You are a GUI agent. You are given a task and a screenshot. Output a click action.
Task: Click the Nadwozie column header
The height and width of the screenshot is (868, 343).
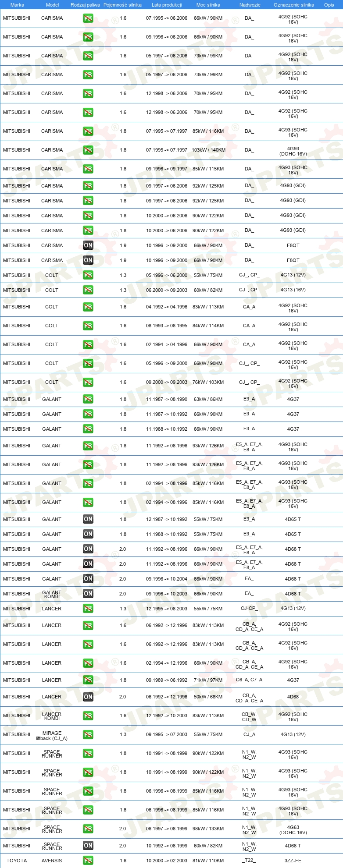(x=250, y=5)
